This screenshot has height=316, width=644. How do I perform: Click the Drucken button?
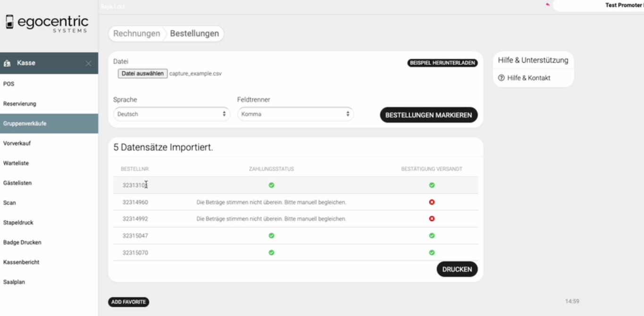pos(457,269)
